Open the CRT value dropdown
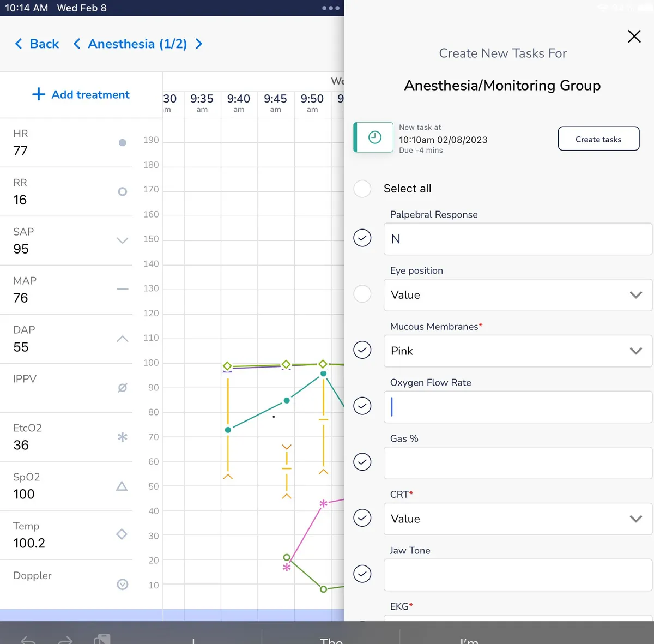Image resolution: width=654 pixels, height=644 pixels. click(518, 519)
